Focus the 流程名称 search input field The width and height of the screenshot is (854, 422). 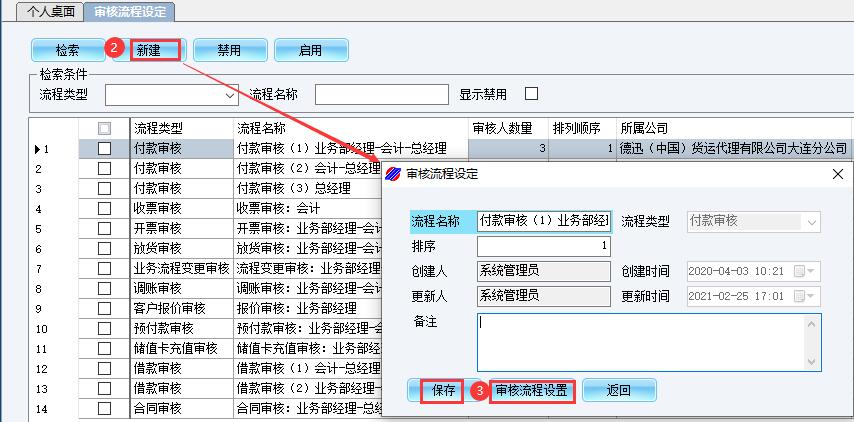point(381,95)
